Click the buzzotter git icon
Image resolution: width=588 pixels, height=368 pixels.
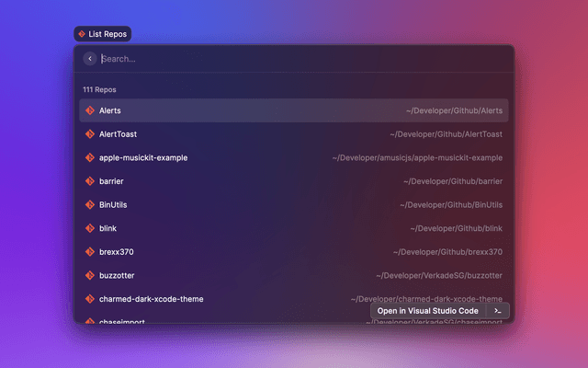click(x=90, y=275)
